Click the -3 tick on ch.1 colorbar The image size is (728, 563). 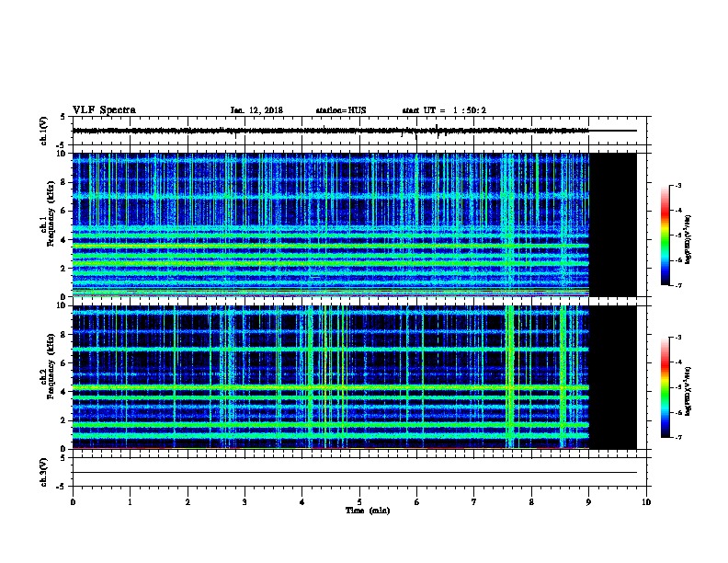pos(677,185)
